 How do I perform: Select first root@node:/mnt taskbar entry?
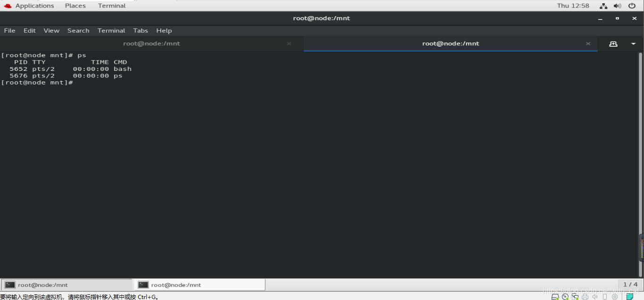[67, 285]
